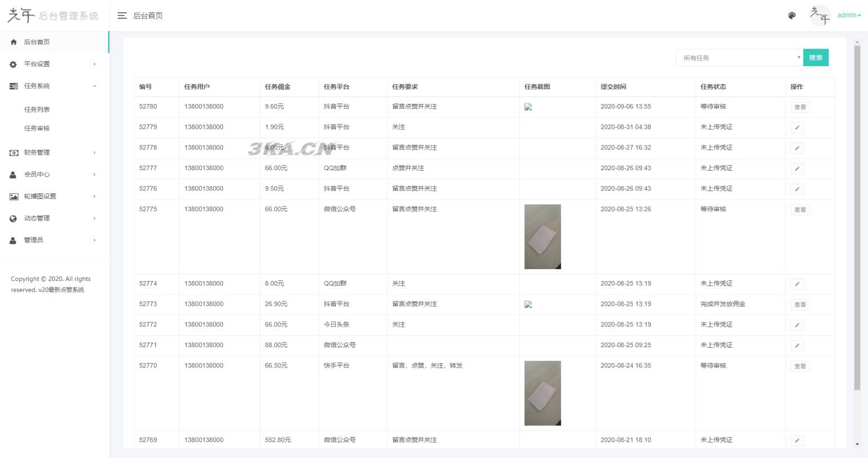Click the gear icon beside 平台设置
The height and width of the screenshot is (458, 868).
tap(14, 64)
